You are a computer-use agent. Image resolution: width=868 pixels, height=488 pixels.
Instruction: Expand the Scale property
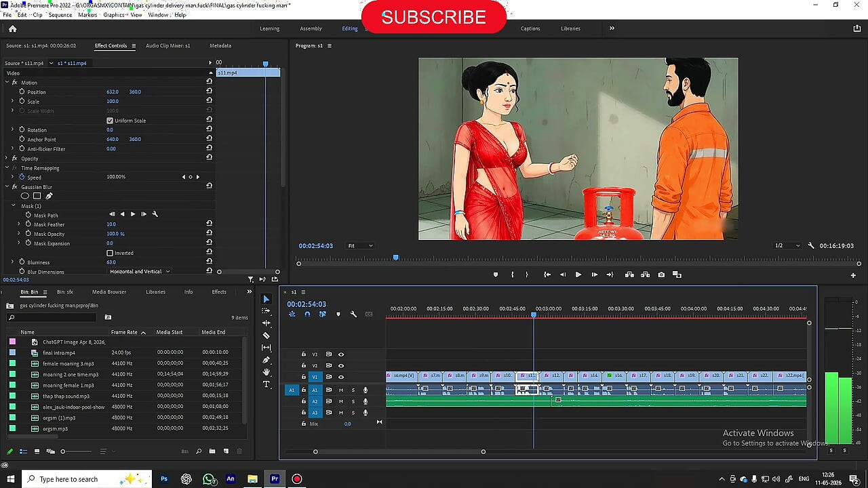pos(12,101)
